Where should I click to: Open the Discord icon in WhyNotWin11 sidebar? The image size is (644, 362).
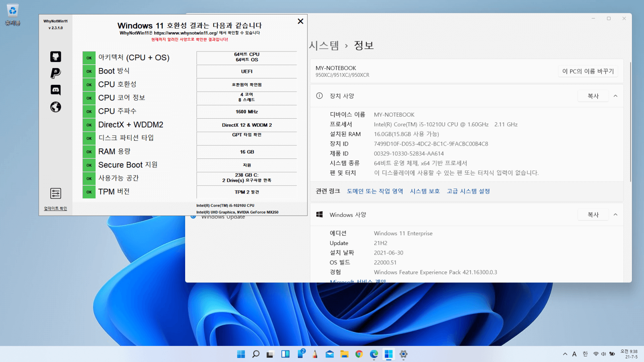pyautogui.click(x=56, y=90)
